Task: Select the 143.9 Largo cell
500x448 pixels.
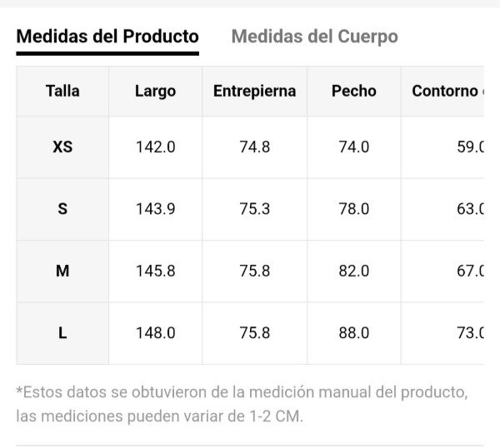Action: click(155, 209)
